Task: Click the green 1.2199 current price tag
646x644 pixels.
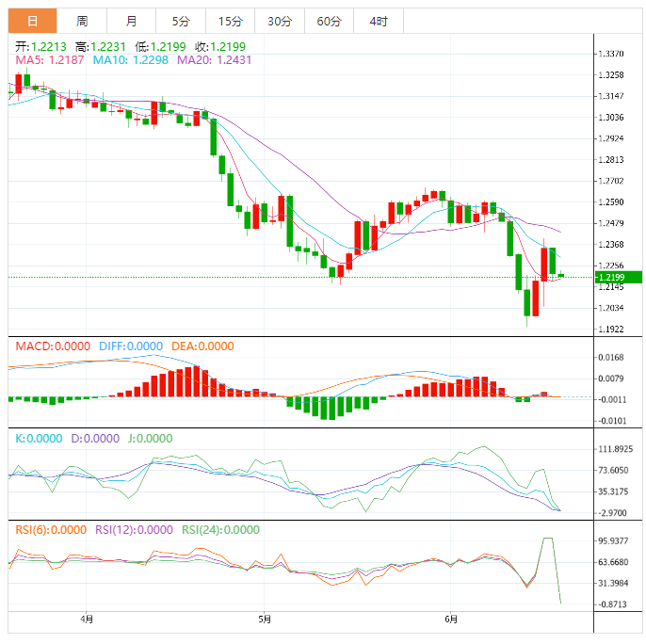Action: point(619,278)
